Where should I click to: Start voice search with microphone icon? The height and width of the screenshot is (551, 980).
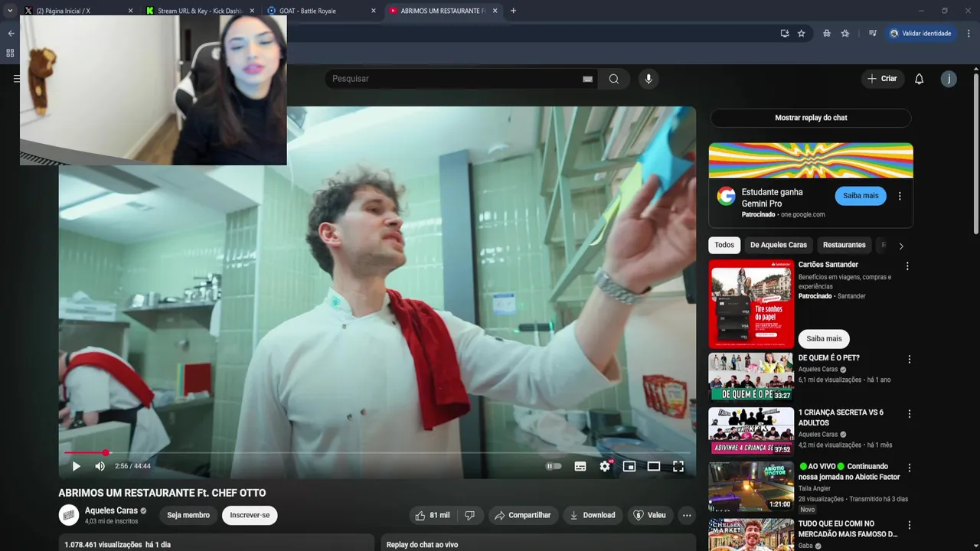(x=648, y=79)
